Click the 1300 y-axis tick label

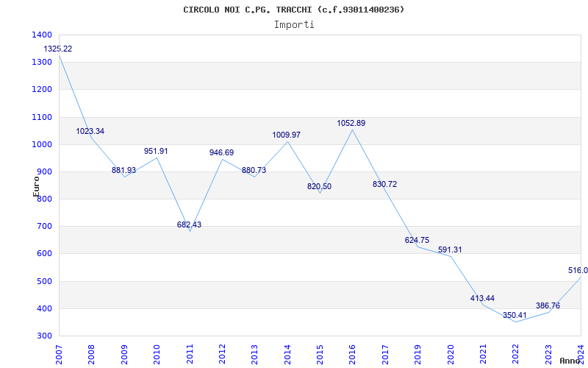pos(43,63)
